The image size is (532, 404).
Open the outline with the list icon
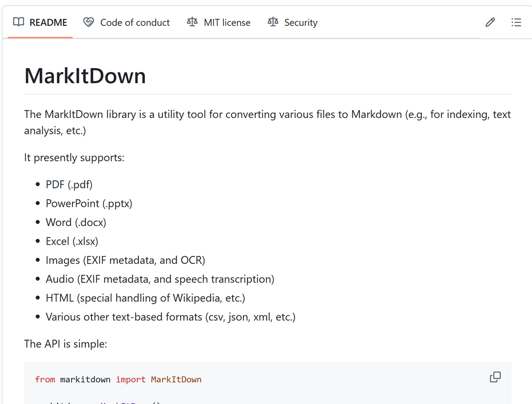516,22
